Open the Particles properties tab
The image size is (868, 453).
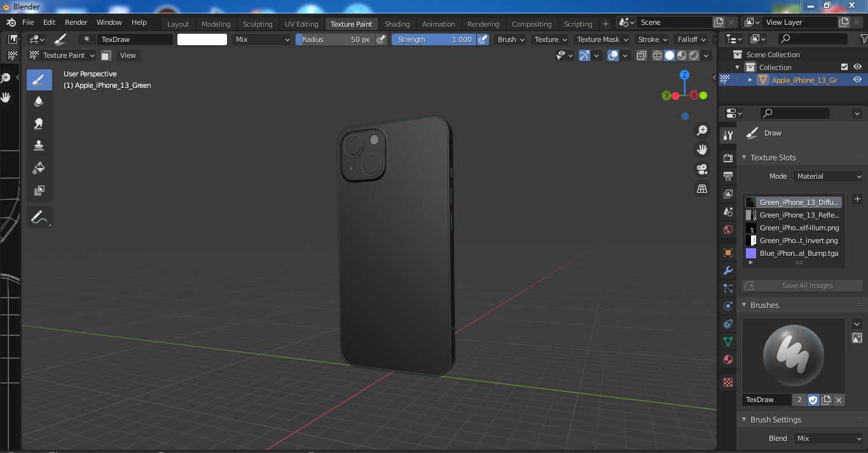coord(728,288)
